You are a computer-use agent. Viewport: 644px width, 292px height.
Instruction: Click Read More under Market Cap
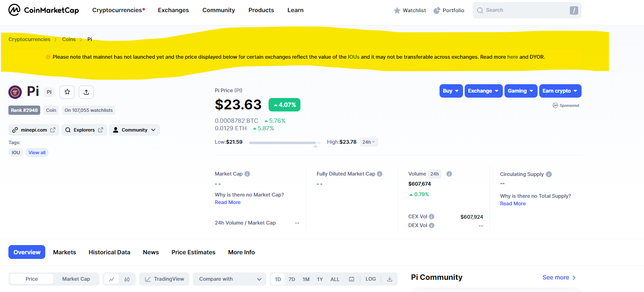click(228, 202)
